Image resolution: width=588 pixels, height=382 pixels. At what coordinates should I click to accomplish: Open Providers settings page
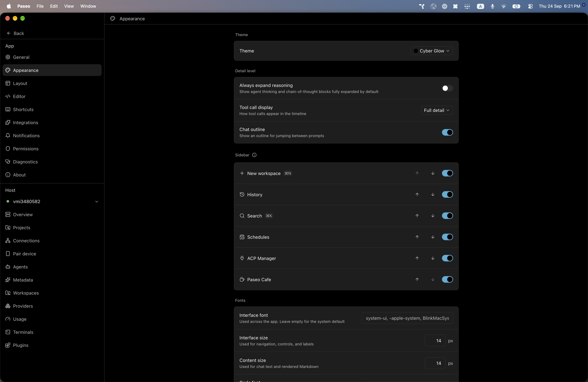click(x=52, y=306)
